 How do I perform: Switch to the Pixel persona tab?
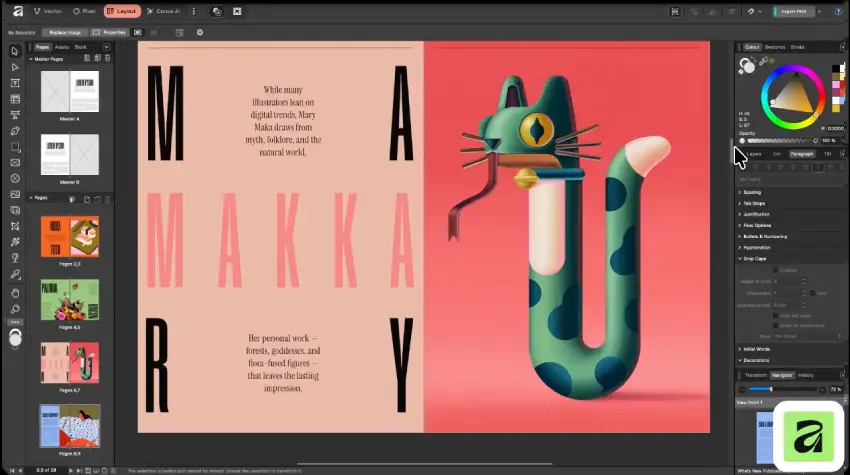(x=85, y=11)
